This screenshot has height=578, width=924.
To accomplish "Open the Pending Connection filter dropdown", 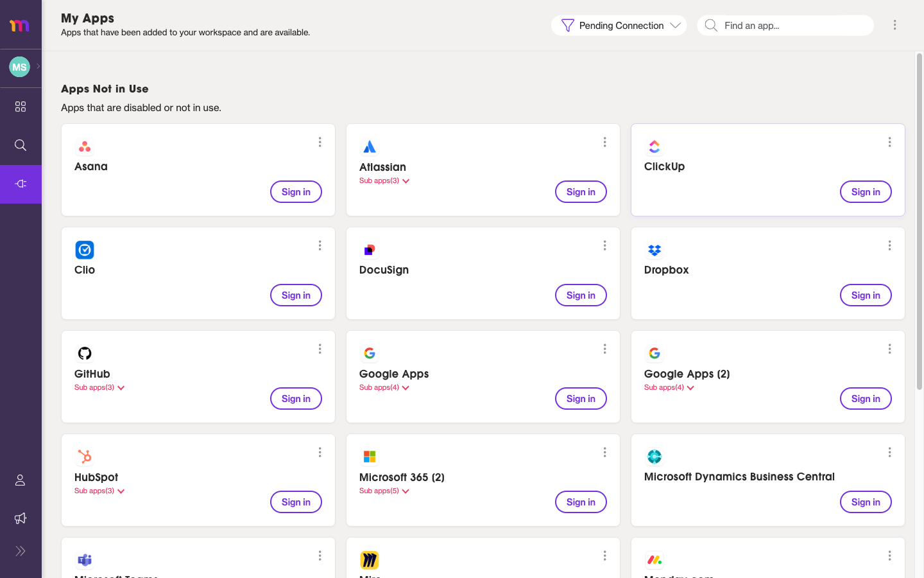I will (619, 26).
